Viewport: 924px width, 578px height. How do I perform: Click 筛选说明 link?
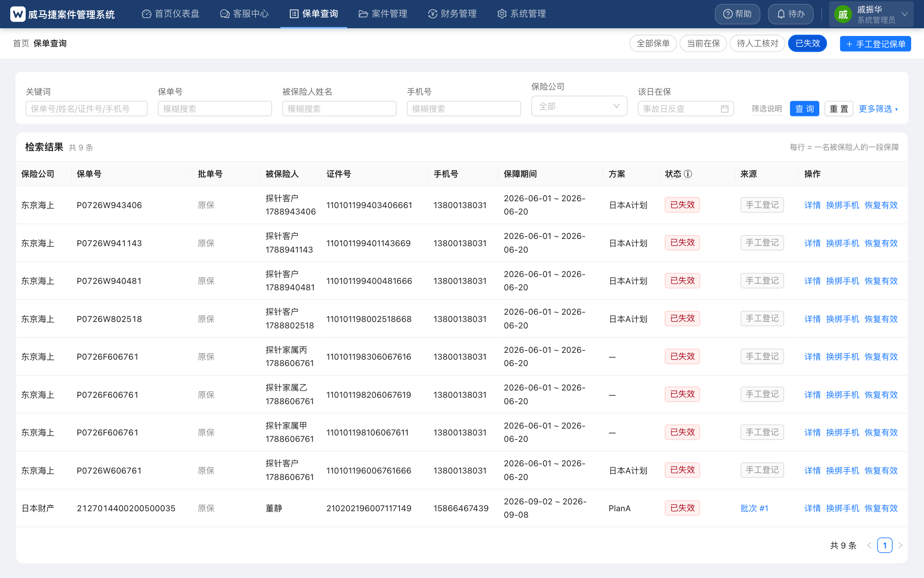tap(767, 109)
